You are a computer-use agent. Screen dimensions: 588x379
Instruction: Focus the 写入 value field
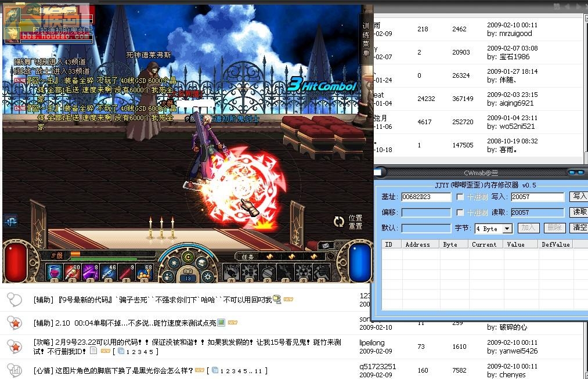538,197
